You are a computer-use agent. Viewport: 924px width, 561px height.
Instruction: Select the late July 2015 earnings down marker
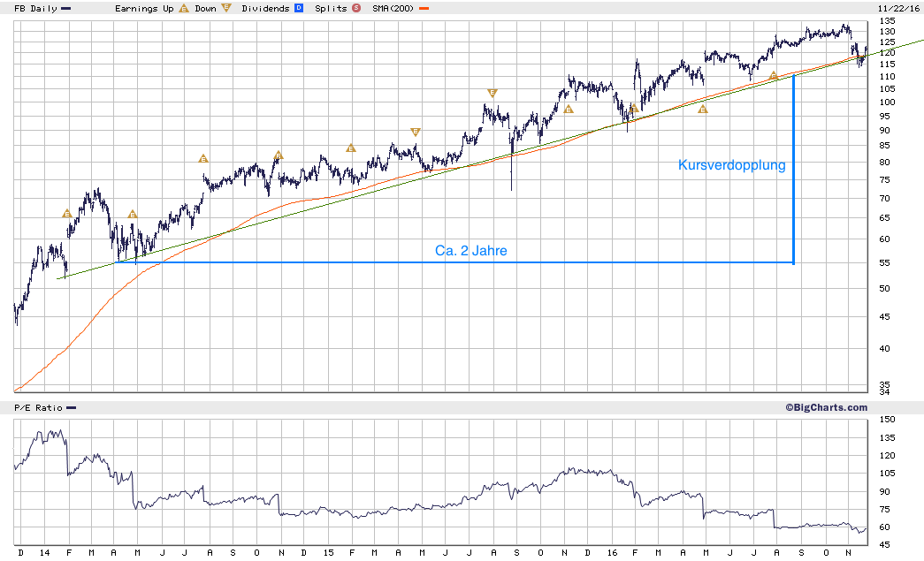click(x=493, y=93)
